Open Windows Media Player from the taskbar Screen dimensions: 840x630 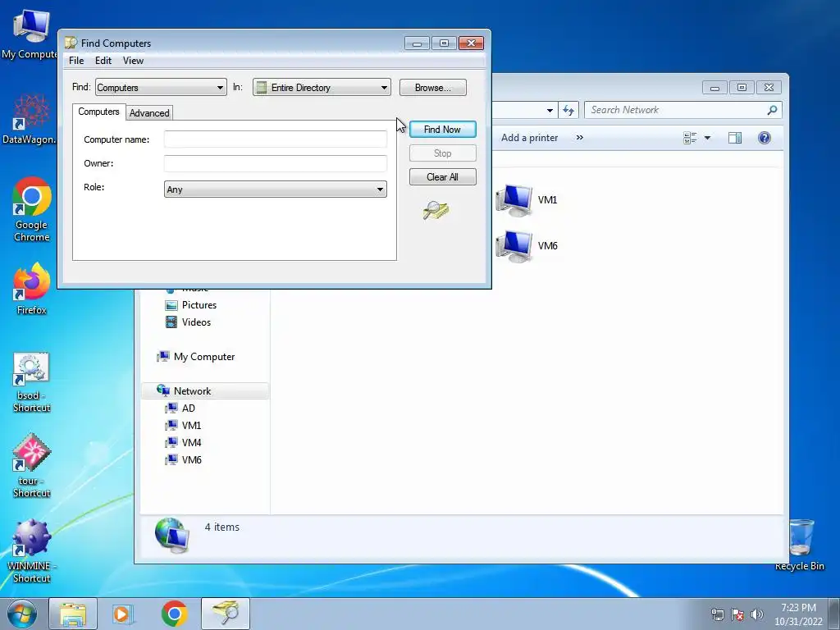click(123, 614)
